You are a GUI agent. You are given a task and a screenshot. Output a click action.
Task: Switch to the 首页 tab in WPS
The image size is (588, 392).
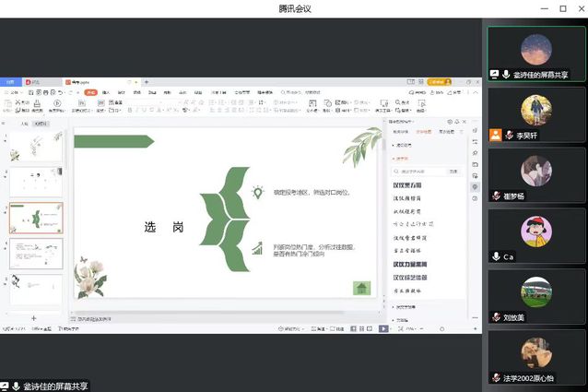point(11,81)
